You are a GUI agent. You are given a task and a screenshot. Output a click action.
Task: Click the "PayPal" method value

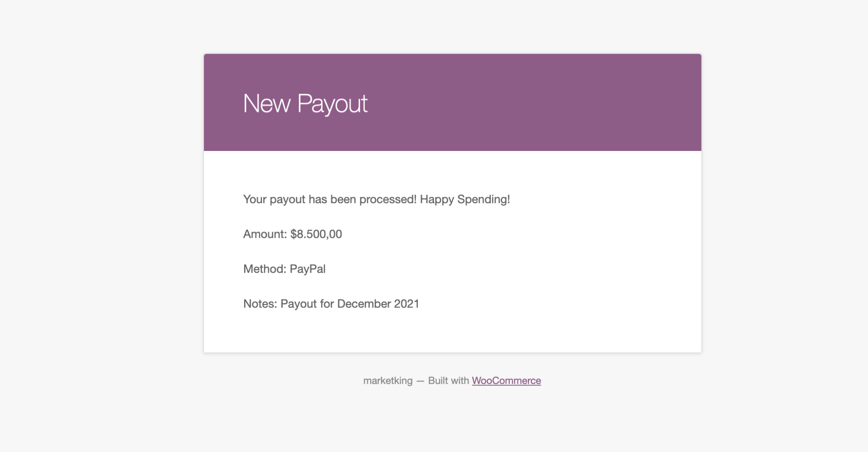click(308, 269)
